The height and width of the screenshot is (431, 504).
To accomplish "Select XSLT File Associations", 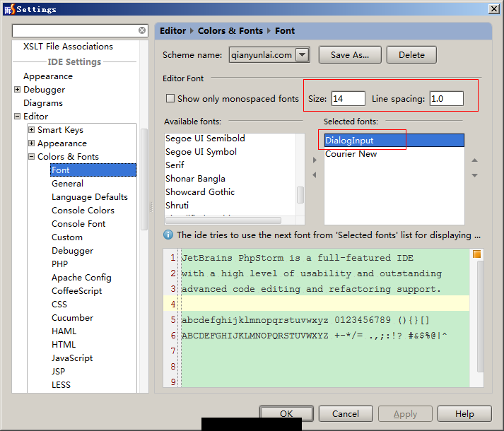I will tap(68, 47).
